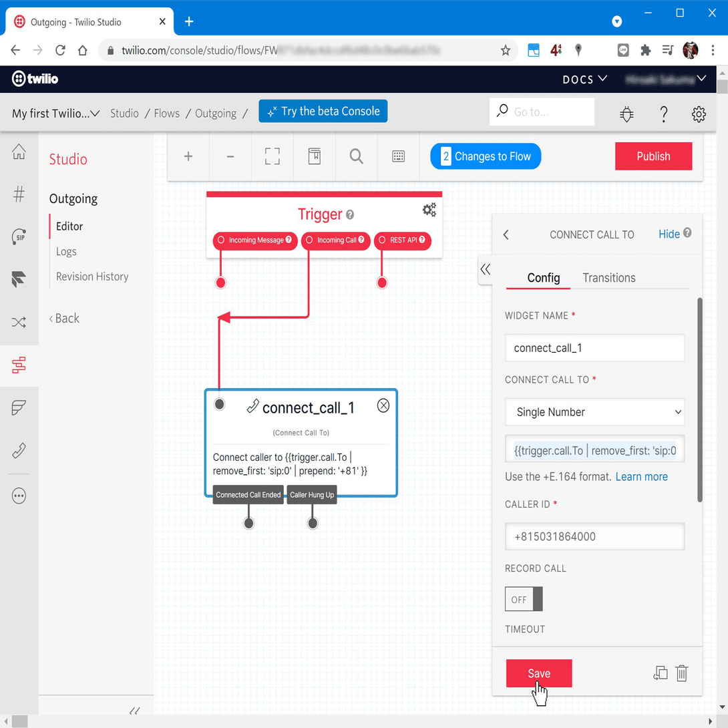The height and width of the screenshot is (728, 728).
Task: Select the search icon above the canvas
Action: click(x=356, y=156)
